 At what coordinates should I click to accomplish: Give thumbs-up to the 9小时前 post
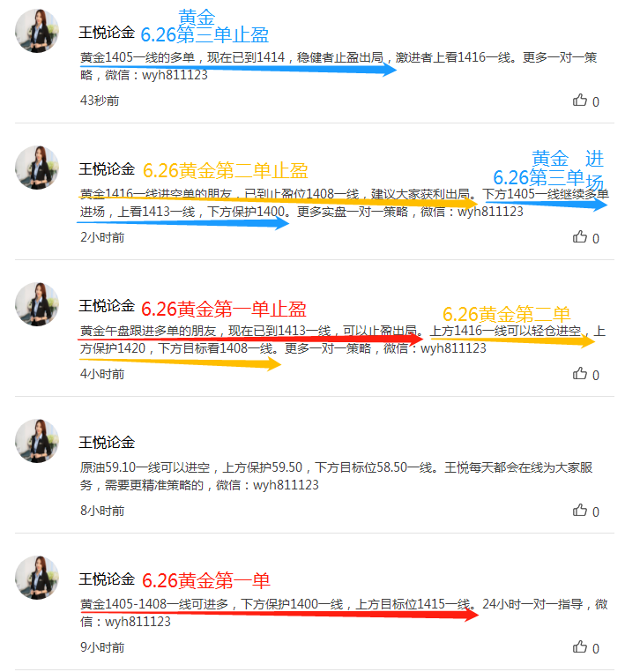tap(580, 647)
